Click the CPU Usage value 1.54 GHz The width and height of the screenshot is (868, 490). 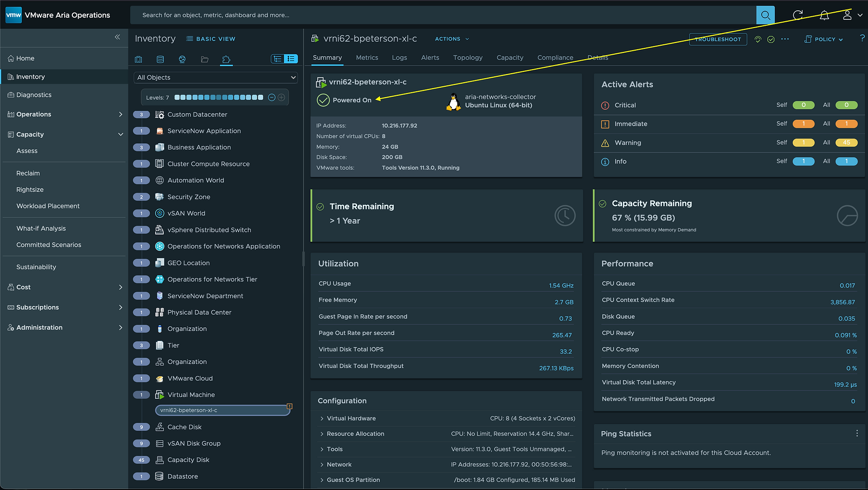tap(561, 286)
